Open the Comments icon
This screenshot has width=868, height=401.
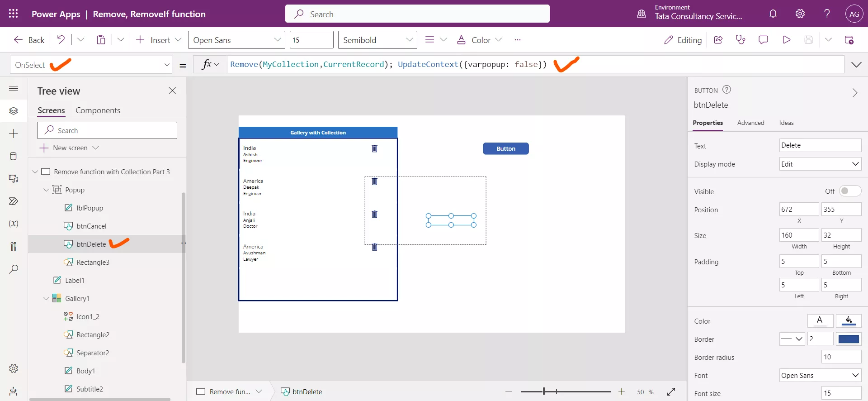(763, 40)
